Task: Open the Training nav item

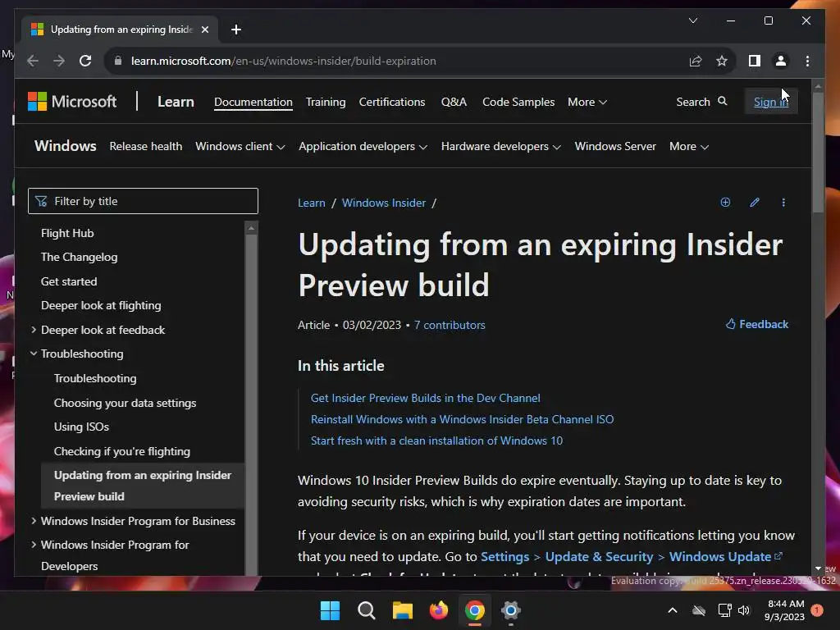Action: tap(326, 102)
